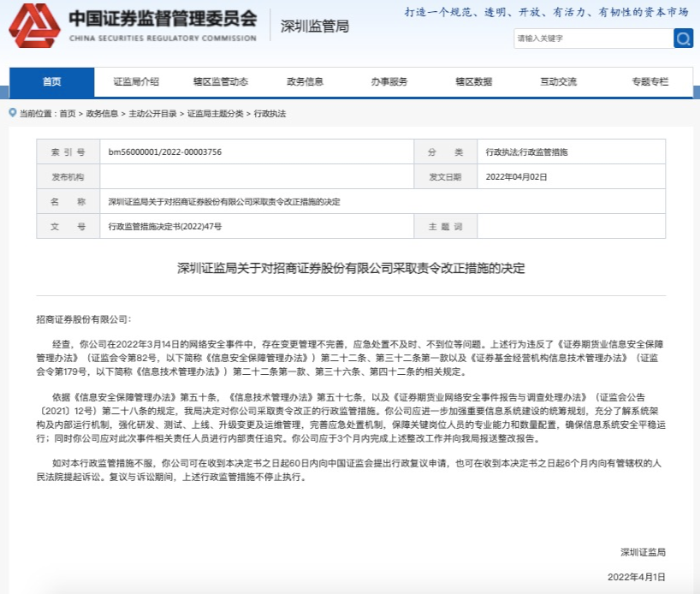The width and height of the screenshot is (700, 594).
Task: Go to 辖区监管动态 in navigation bar
Action: [220, 82]
